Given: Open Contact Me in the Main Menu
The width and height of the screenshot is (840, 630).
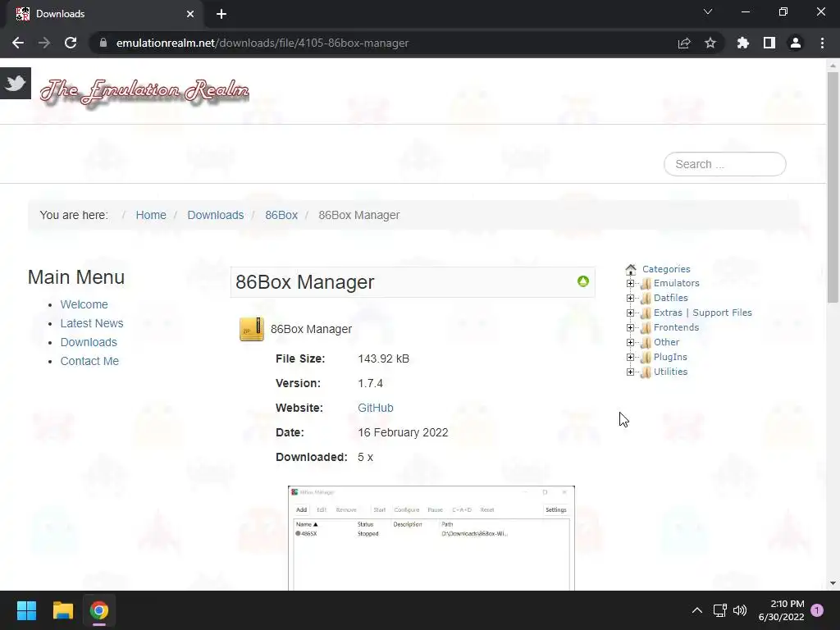Looking at the screenshot, I should point(89,361).
